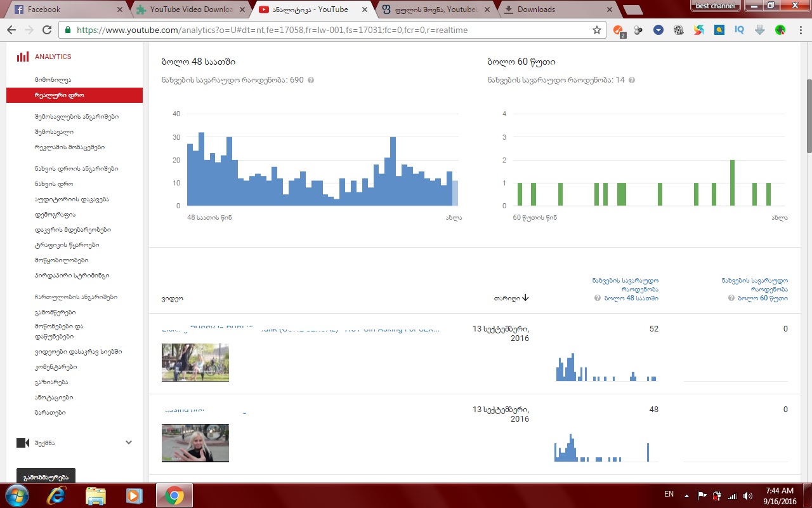Click the ANALYTICS bar chart icon in sidebar
This screenshot has height=508, width=812.
pyautogui.click(x=23, y=57)
